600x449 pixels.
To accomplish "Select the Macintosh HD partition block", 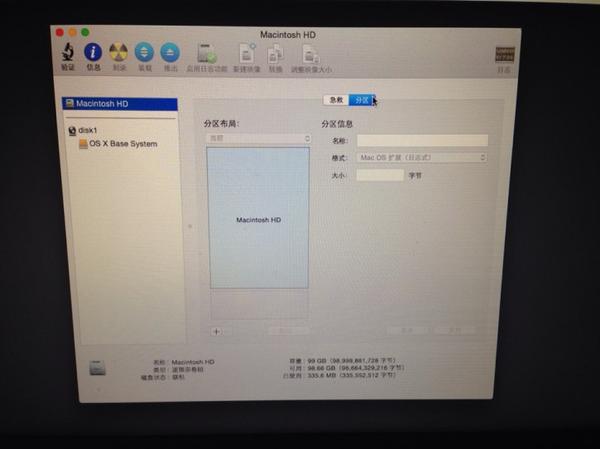I will [259, 218].
